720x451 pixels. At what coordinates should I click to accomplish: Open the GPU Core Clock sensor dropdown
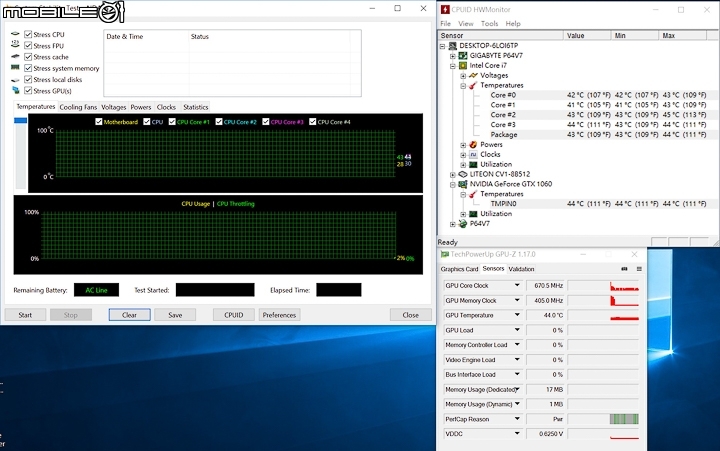517,286
